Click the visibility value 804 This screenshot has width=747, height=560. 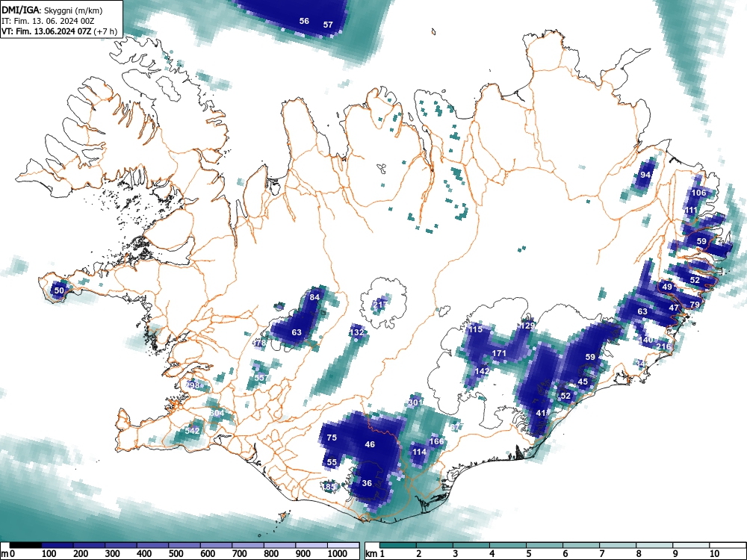[217, 413]
